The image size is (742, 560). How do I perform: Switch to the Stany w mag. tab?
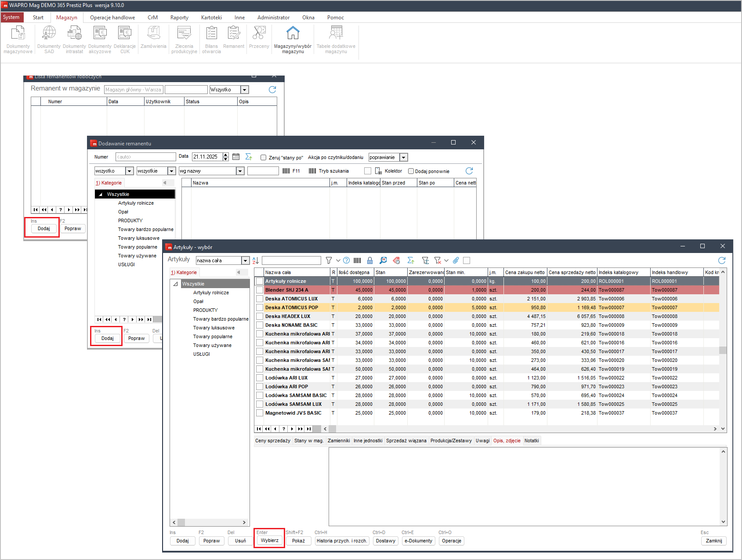(308, 441)
